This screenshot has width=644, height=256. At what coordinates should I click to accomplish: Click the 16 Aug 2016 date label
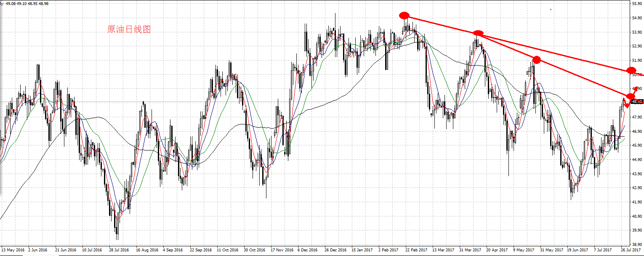coord(147,250)
